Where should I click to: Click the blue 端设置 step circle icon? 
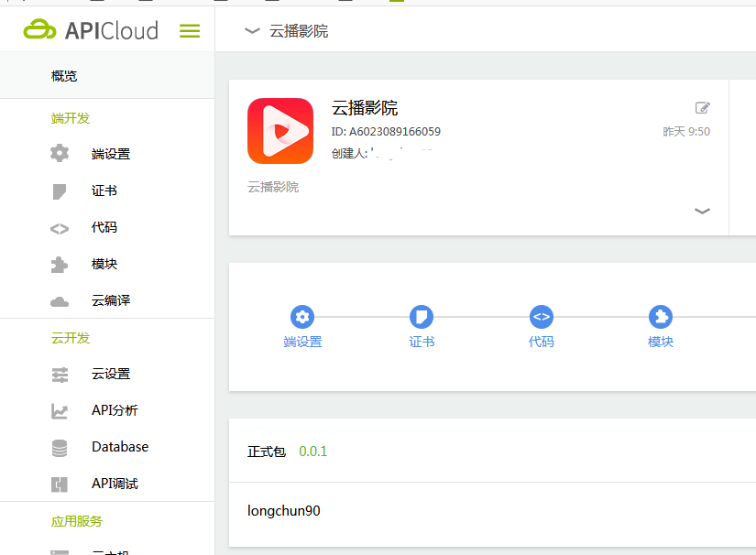point(302,317)
